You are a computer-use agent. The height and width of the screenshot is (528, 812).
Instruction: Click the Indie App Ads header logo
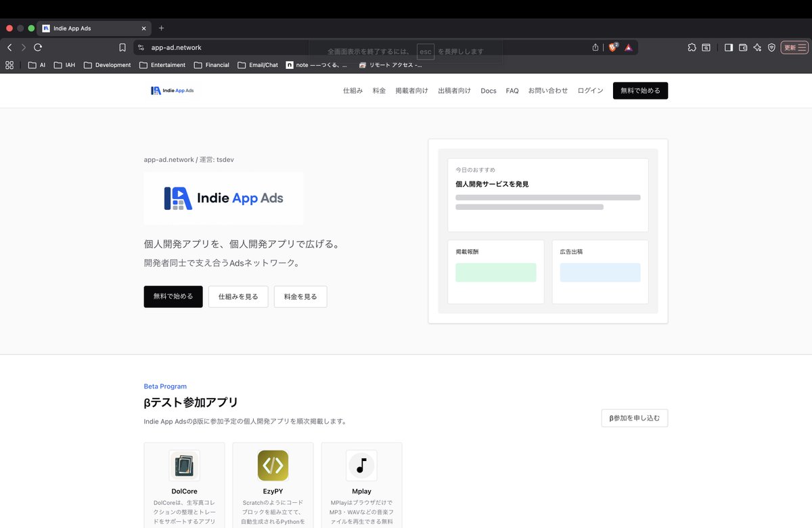pyautogui.click(x=172, y=91)
